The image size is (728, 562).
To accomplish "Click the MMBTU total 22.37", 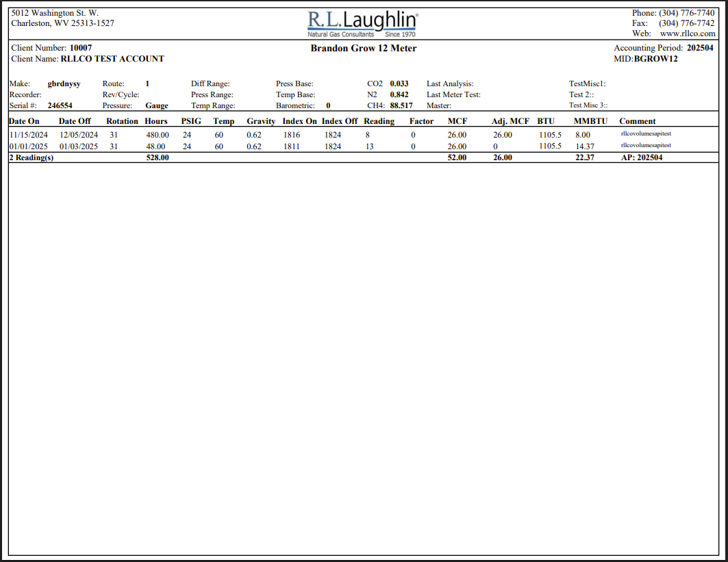I will point(586,157).
